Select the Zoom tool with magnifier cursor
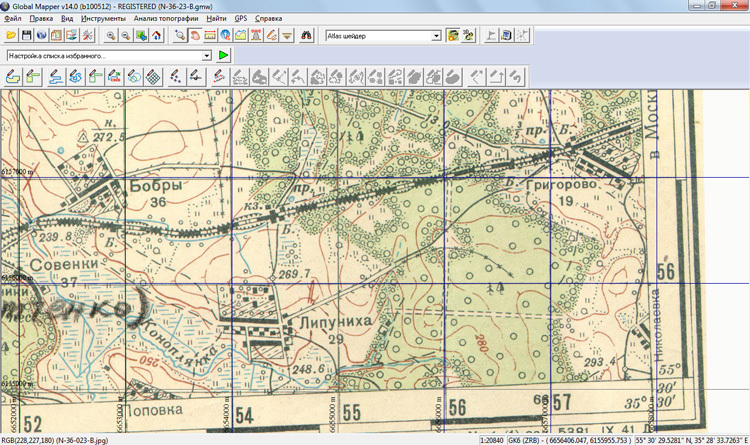 tap(180, 35)
